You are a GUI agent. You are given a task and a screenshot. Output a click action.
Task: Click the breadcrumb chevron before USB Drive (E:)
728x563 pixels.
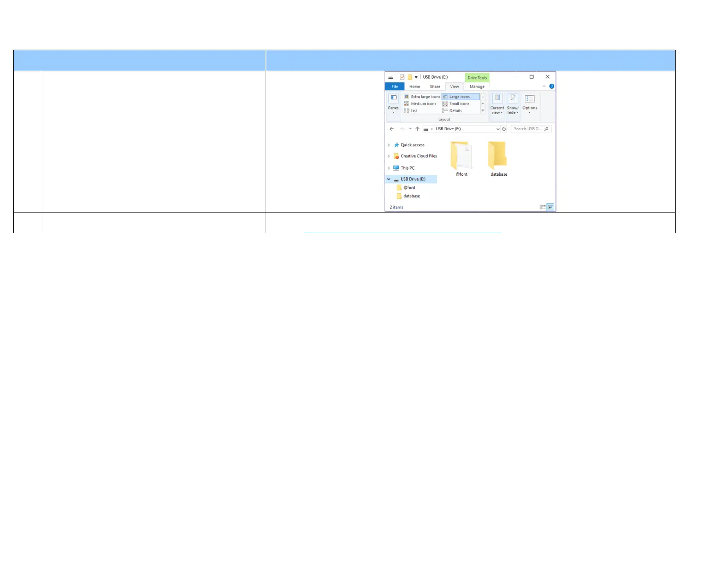(432, 129)
